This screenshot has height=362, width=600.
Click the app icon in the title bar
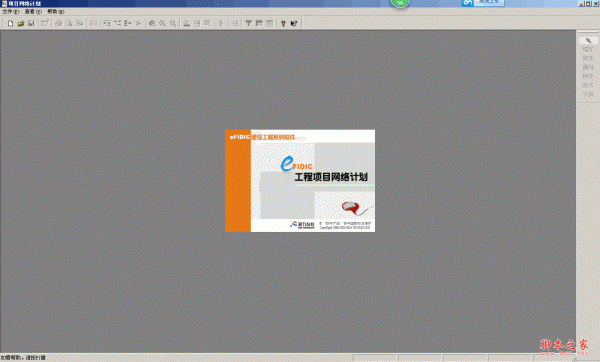point(4,3)
